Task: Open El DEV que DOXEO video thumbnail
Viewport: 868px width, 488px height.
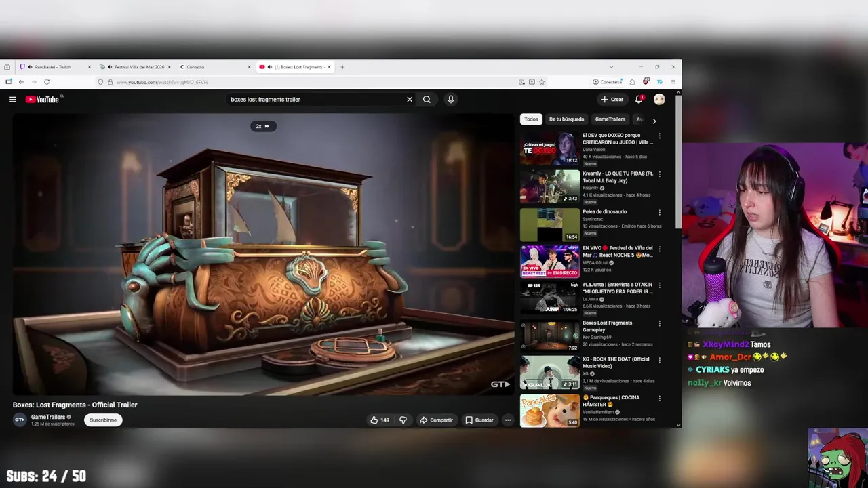Action: click(550, 148)
